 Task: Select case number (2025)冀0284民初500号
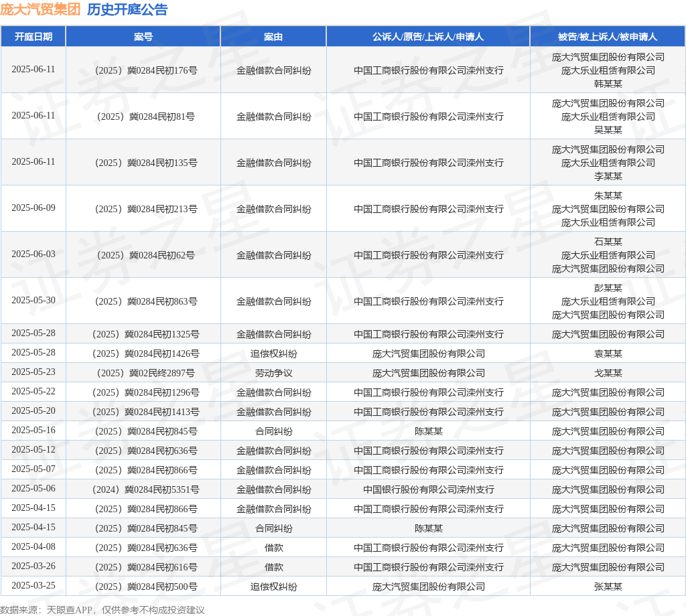click(146, 587)
